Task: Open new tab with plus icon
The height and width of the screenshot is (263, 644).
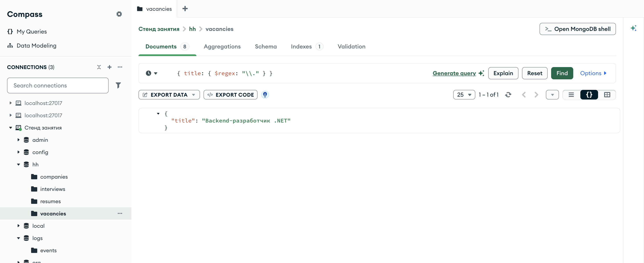Action: (185, 9)
